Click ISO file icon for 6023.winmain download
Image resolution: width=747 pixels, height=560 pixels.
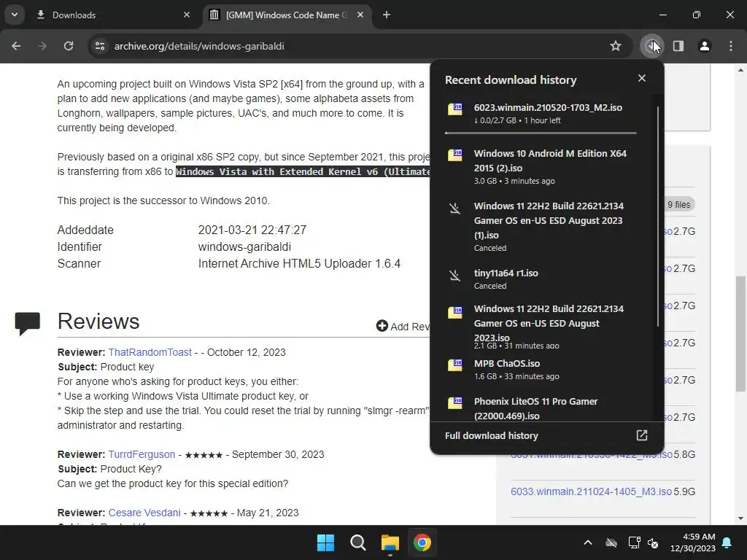pos(455,108)
